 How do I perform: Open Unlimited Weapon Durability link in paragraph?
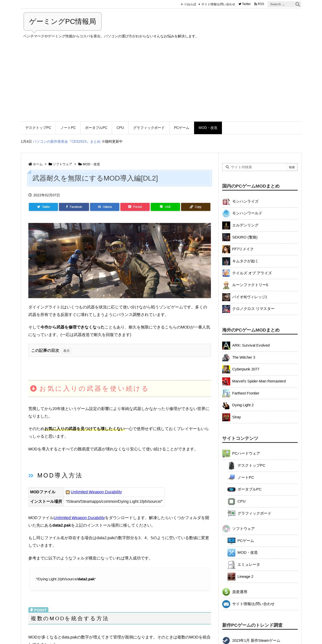79,518
